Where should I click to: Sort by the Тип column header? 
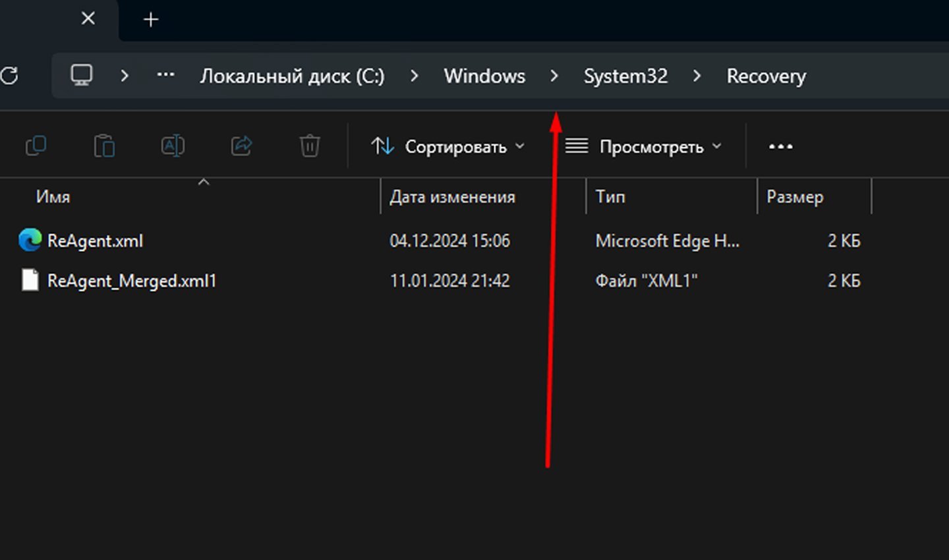[x=610, y=196]
